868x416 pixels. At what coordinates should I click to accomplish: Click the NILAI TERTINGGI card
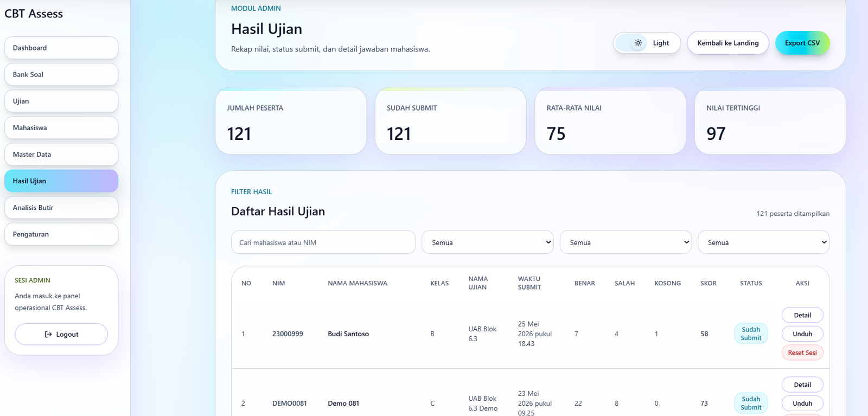click(770, 121)
